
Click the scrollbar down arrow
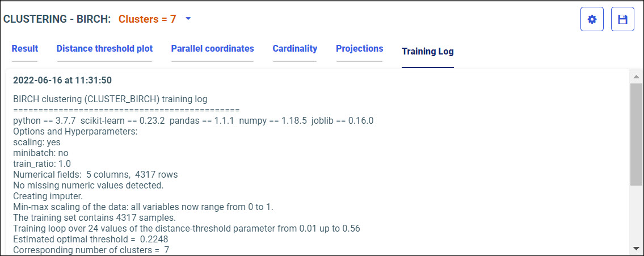pos(636,248)
